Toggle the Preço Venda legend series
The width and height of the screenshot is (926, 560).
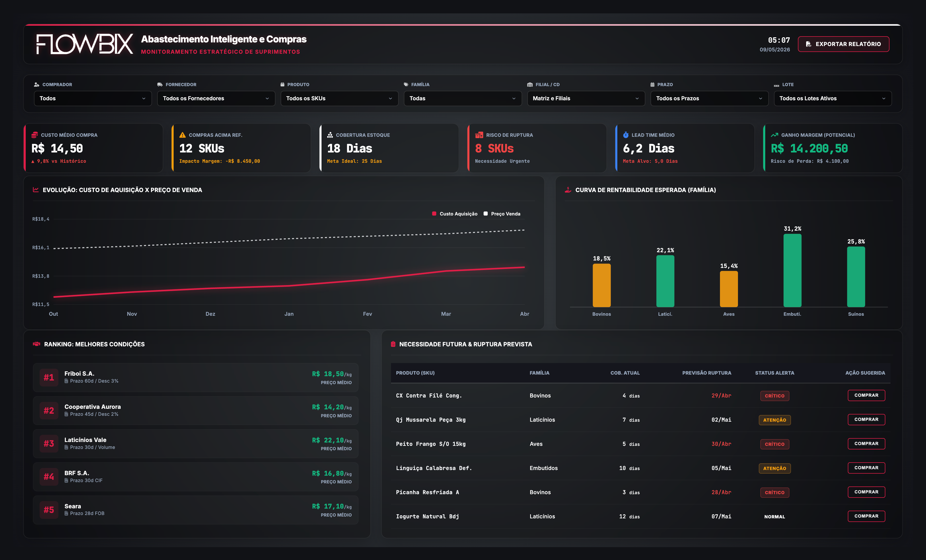(x=502, y=214)
